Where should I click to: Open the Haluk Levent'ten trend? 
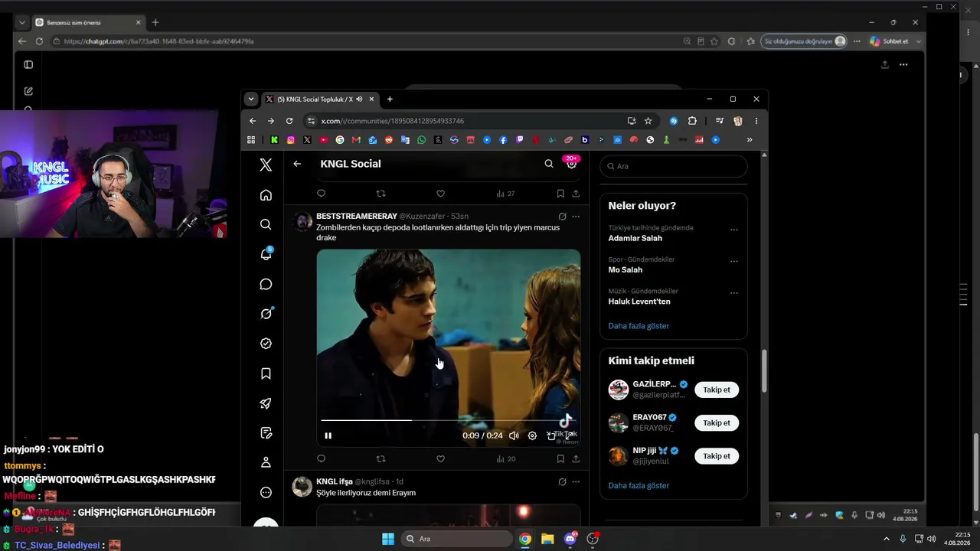tap(639, 302)
